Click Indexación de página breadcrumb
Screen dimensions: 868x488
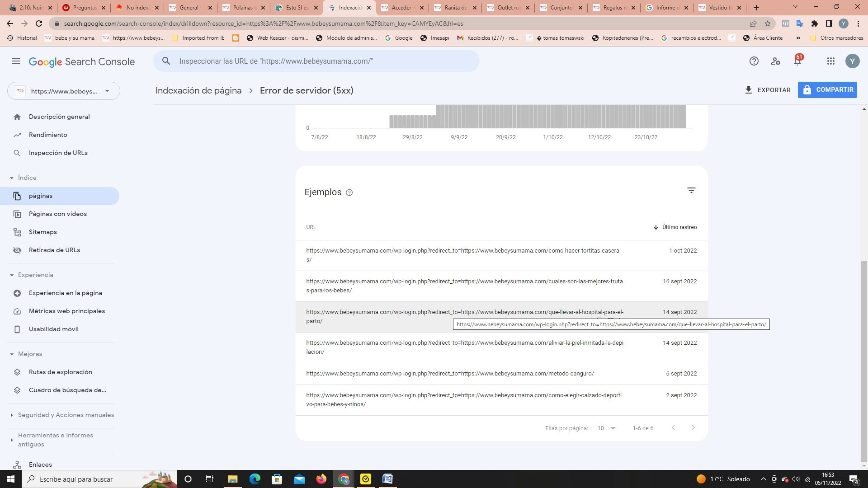[198, 90]
